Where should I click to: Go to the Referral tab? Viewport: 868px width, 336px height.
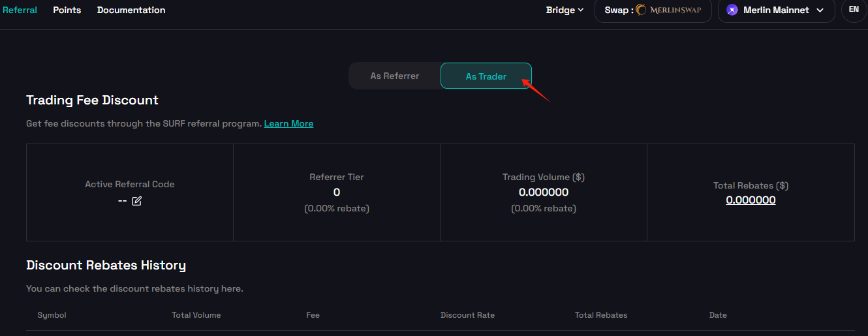[x=20, y=10]
